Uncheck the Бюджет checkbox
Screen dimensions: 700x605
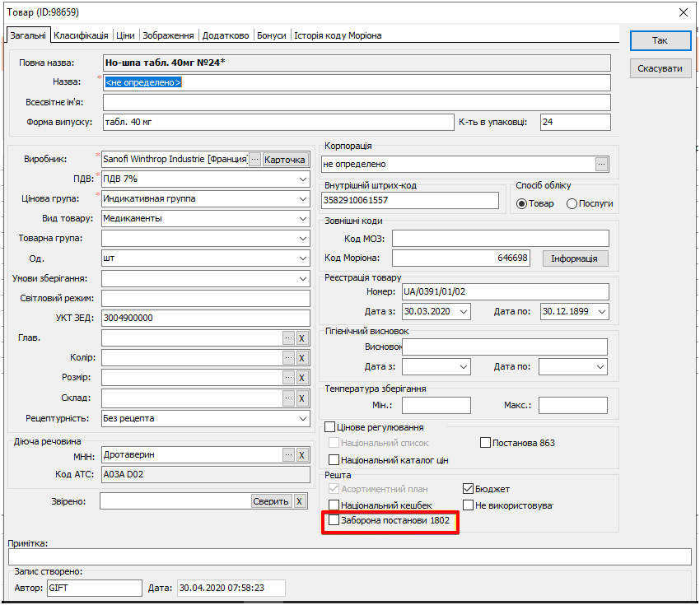pyautogui.click(x=469, y=489)
